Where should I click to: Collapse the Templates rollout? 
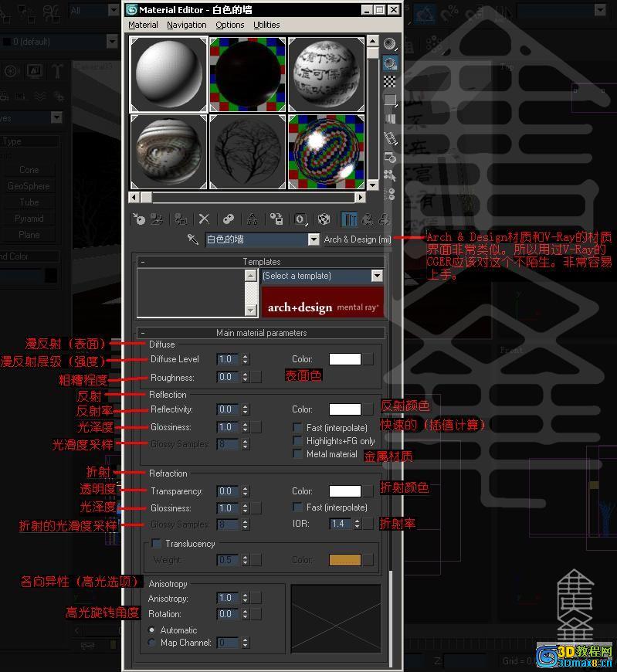[143, 262]
